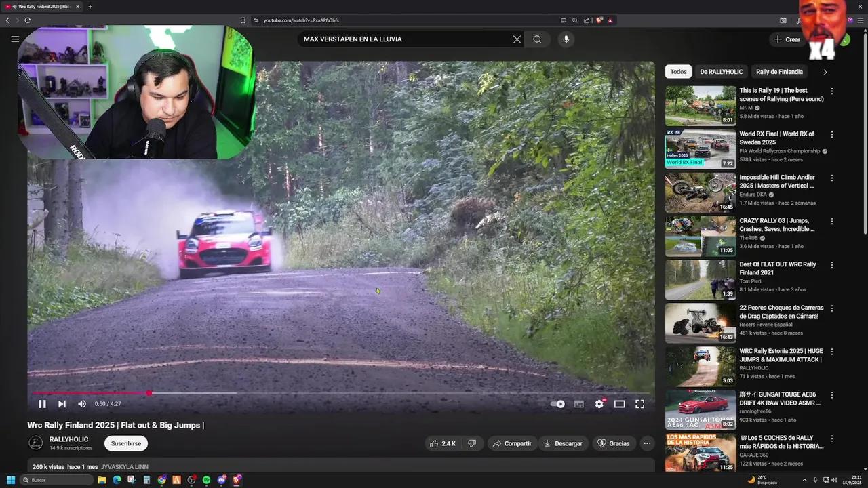868x488 pixels.
Task: Clear the search box text
Action: pyautogui.click(x=517, y=39)
